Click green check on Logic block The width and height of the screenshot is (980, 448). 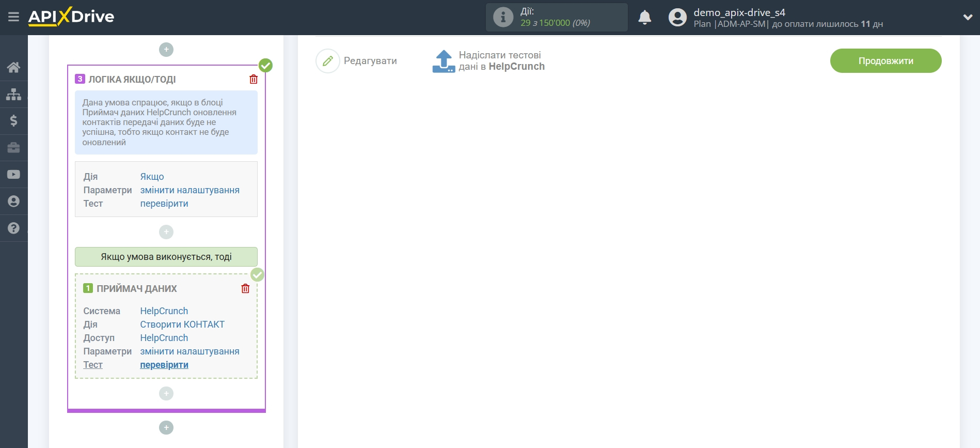pyautogui.click(x=265, y=66)
